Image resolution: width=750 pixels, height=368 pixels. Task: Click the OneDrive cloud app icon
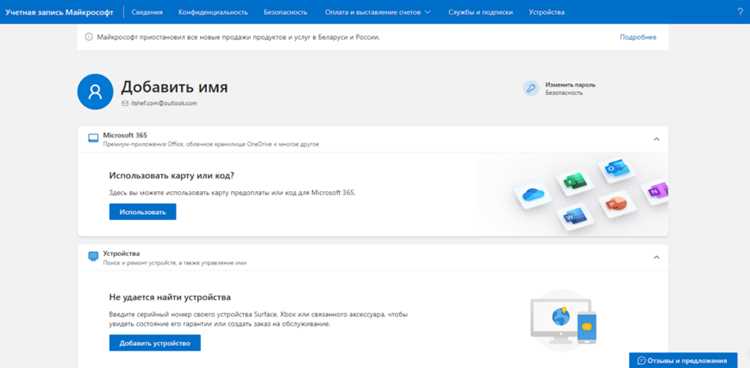533,194
